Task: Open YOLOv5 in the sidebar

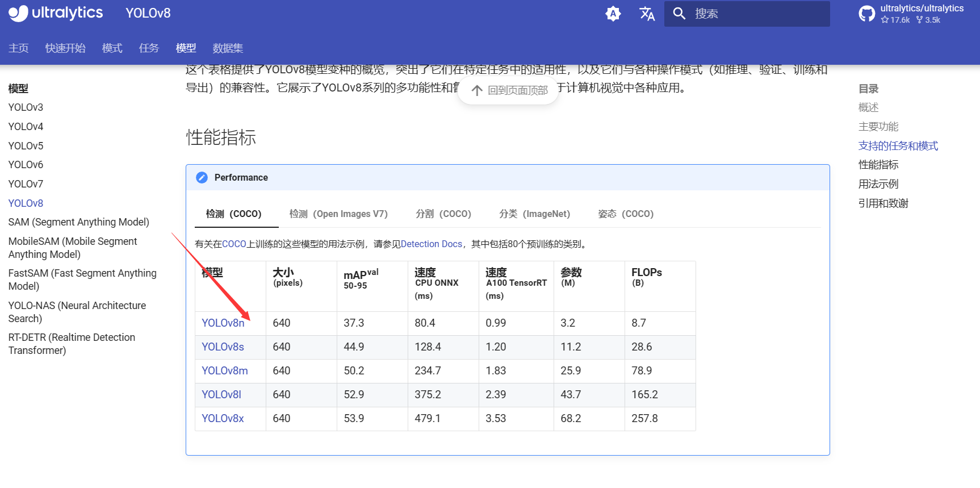Action: click(26, 146)
